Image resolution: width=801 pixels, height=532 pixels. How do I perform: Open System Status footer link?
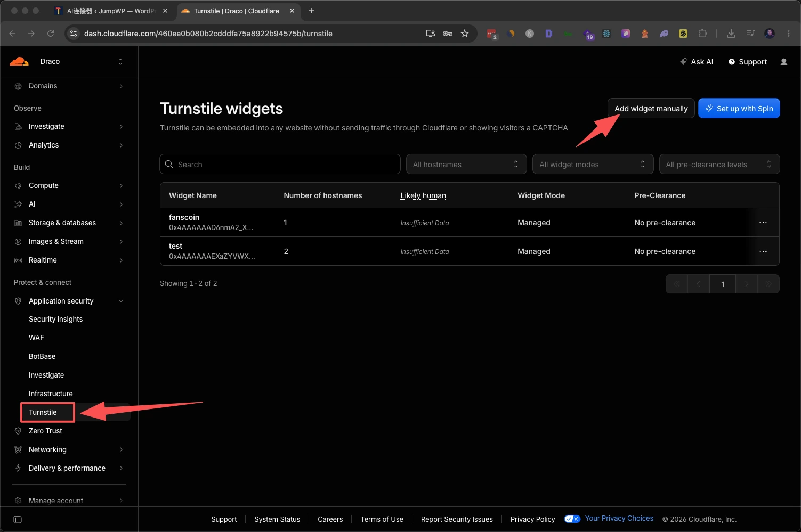[x=277, y=520]
